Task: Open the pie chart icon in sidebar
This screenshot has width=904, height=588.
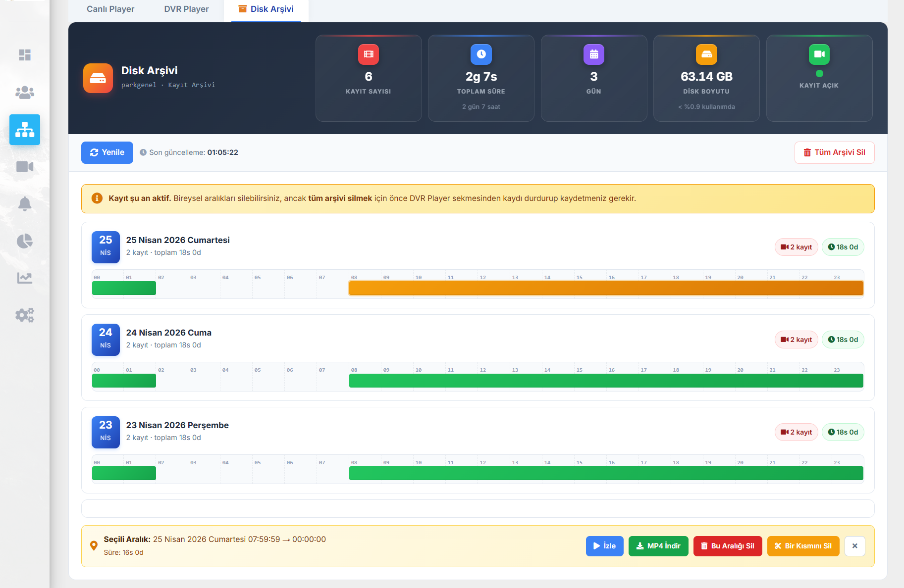Action: (x=25, y=241)
